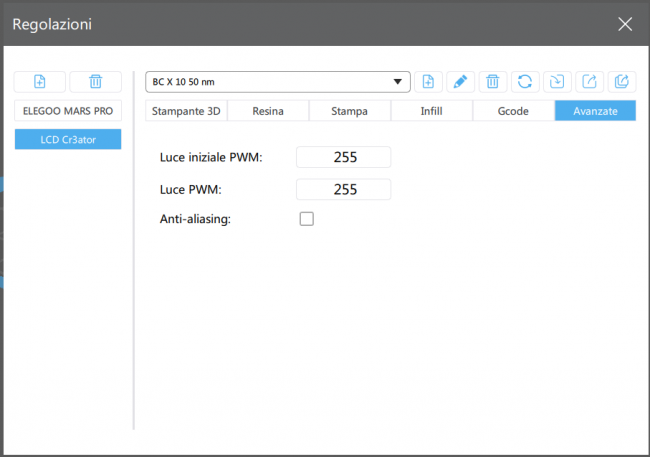Viewport: 650px width, 457px height.
Task: Click the add new printer icon
Action: 40,82
